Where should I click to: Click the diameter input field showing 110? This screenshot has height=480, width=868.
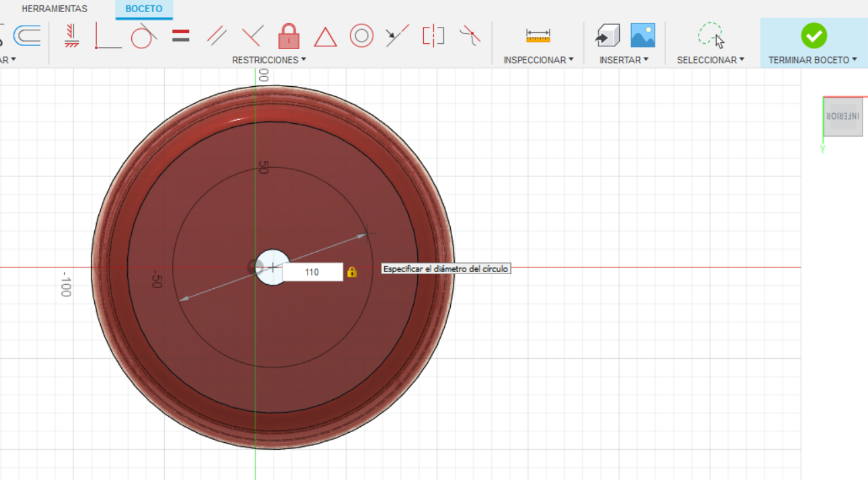[312, 272]
